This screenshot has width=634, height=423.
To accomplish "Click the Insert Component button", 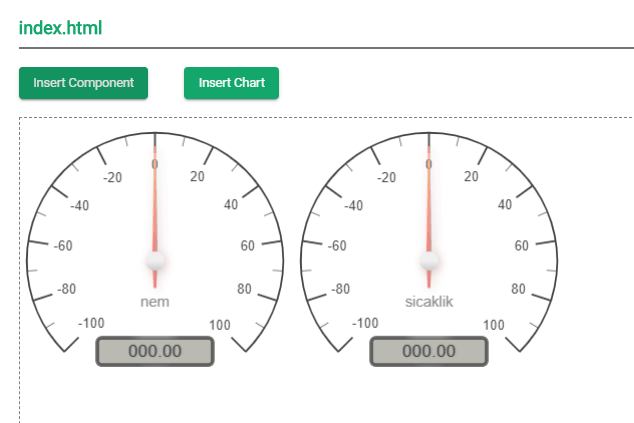I will (x=83, y=83).
